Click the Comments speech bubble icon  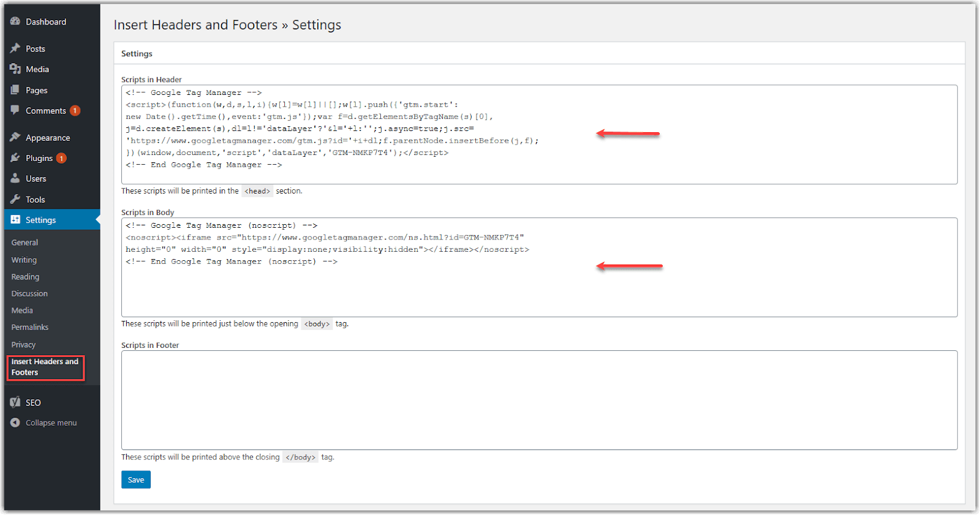click(15, 110)
